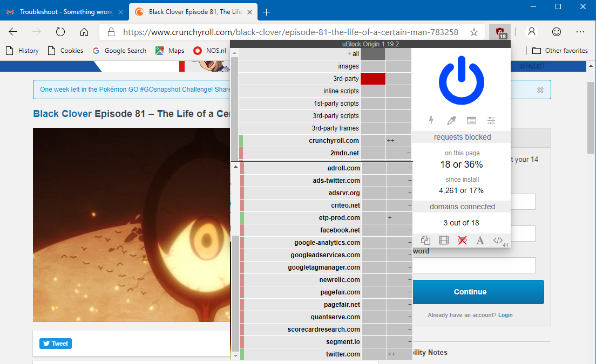
Task: Toggle block large media elements switch
Action: click(x=444, y=241)
